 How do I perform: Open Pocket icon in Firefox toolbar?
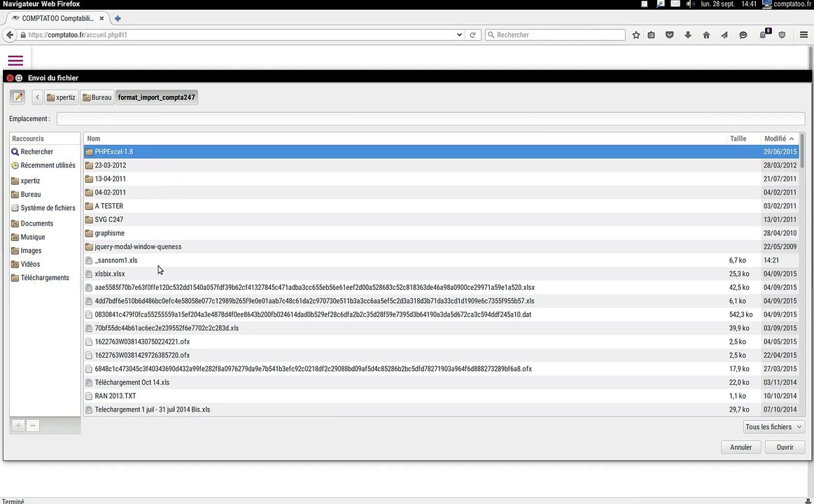coord(670,35)
